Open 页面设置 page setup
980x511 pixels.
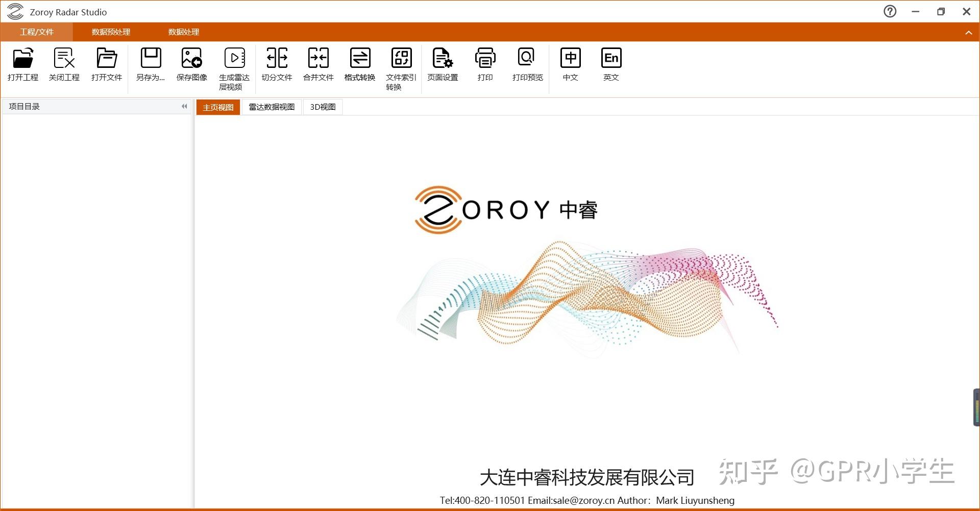coord(443,64)
